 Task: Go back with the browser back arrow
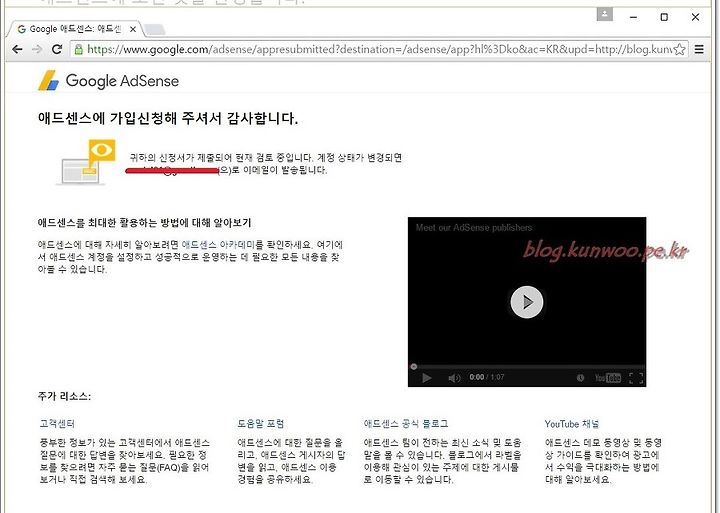(17, 50)
